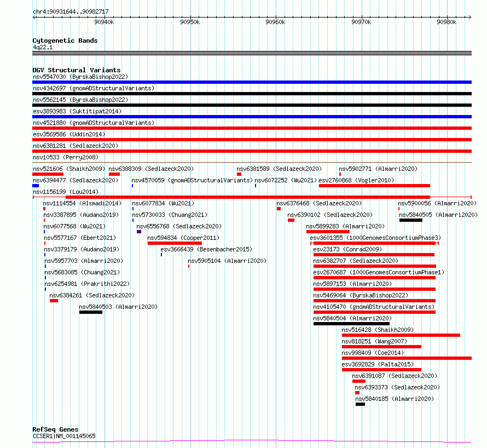487x448 pixels.
Task: Select the nsv5900056 (Almarri2020) label
Action: pos(437,203)
